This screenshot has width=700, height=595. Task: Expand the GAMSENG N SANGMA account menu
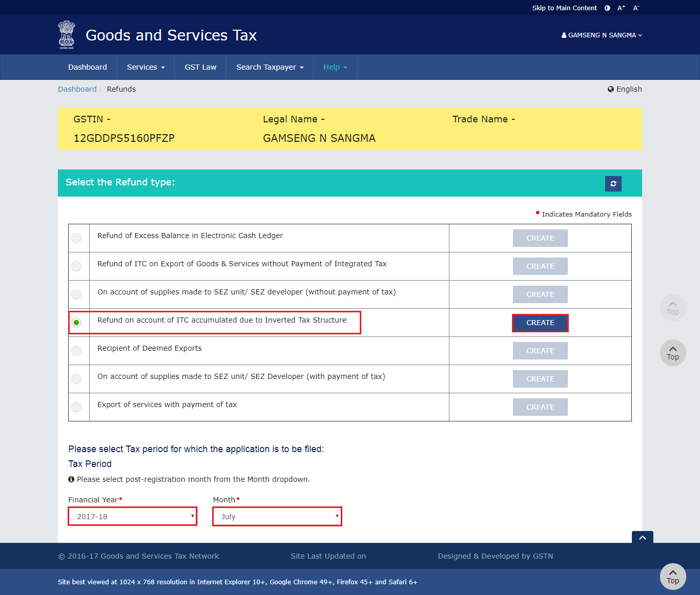[x=602, y=35]
